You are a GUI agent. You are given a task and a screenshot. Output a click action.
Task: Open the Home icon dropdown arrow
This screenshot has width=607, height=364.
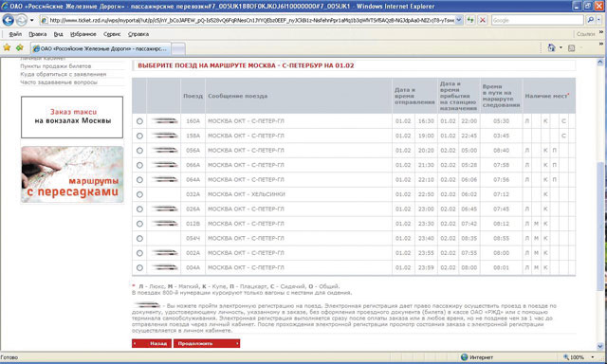(561, 48)
